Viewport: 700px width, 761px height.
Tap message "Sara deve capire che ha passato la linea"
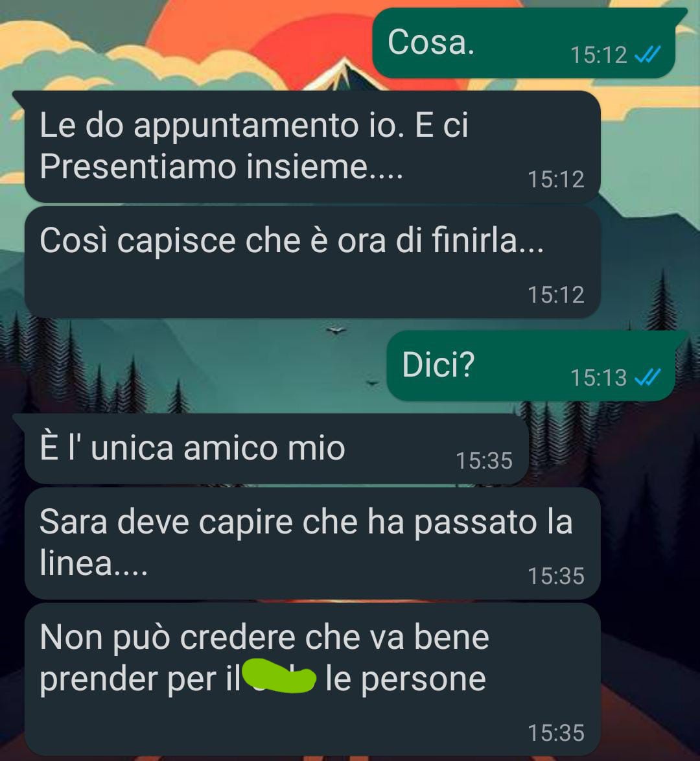[312, 544]
